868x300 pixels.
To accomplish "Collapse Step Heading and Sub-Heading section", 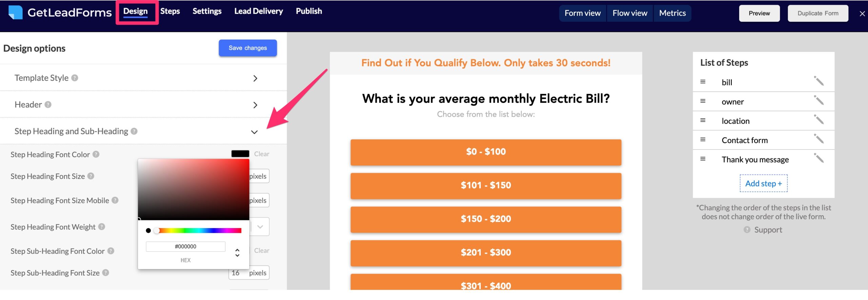I will pos(254,132).
